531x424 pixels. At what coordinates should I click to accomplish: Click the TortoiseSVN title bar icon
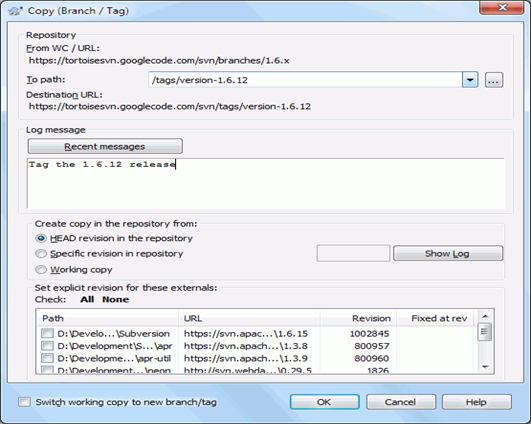pyautogui.click(x=15, y=11)
